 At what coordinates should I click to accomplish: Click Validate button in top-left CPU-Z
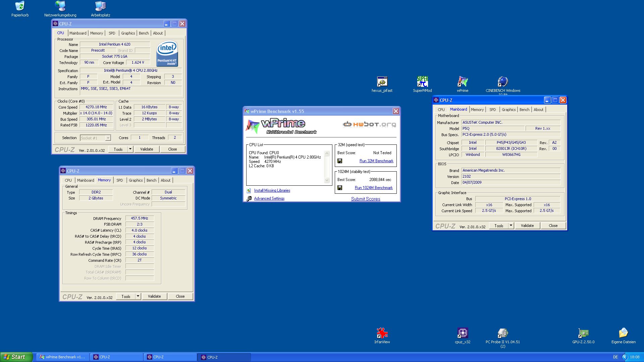coord(147,149)
